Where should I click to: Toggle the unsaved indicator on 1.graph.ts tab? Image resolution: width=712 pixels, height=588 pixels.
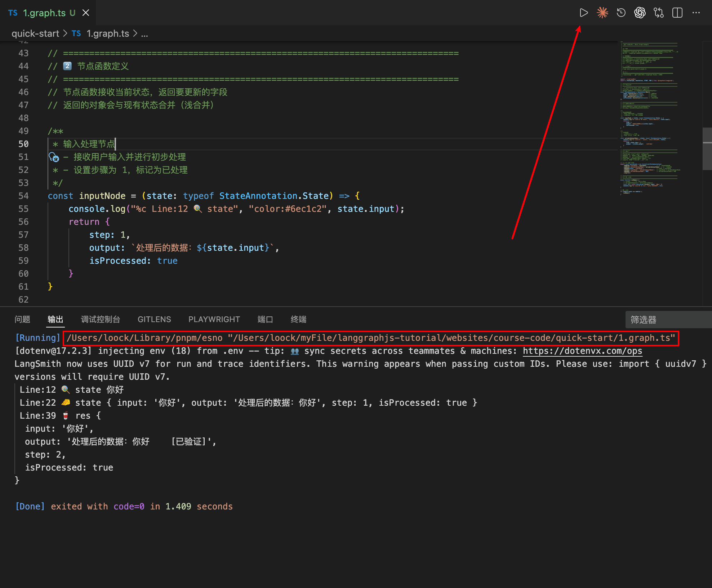[x=73, y=13]
